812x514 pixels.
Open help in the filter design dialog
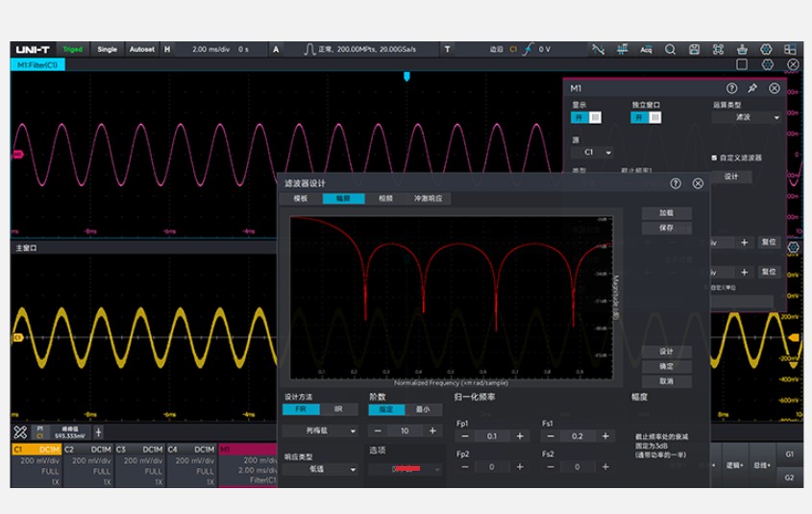pyautogui.click(x=676, y=184)
